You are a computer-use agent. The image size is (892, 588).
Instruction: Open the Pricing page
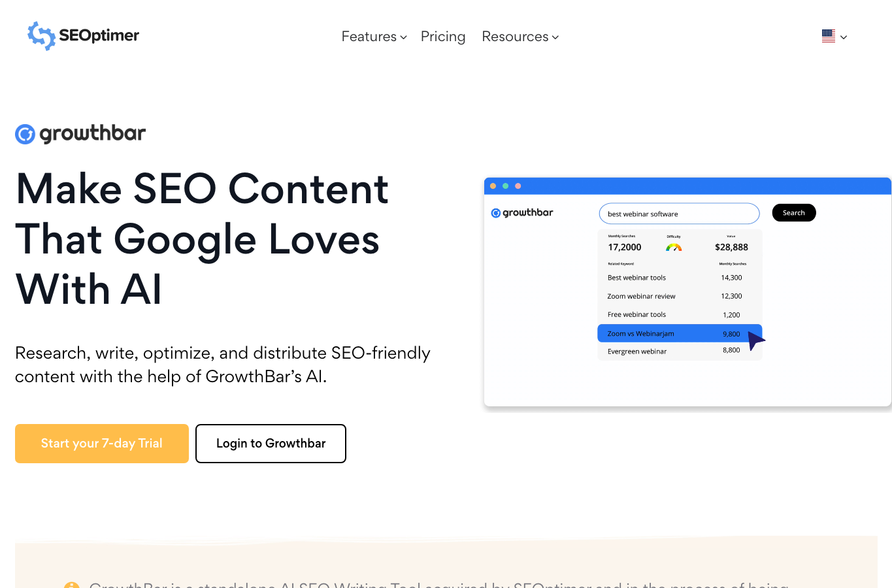point(443,37)
